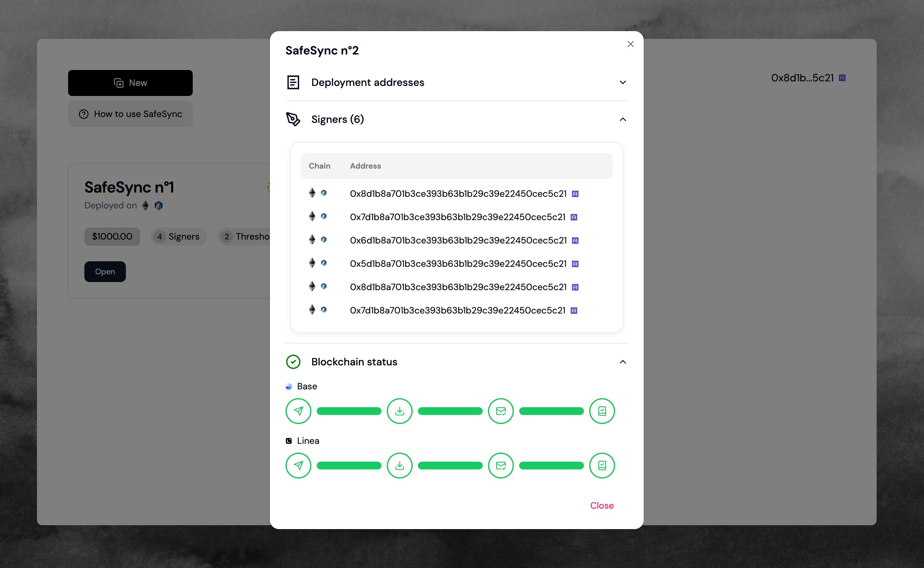Click Base progress bar between download and envelope
Viewport: 924px width, 568px height.
[x=450, y=411]
